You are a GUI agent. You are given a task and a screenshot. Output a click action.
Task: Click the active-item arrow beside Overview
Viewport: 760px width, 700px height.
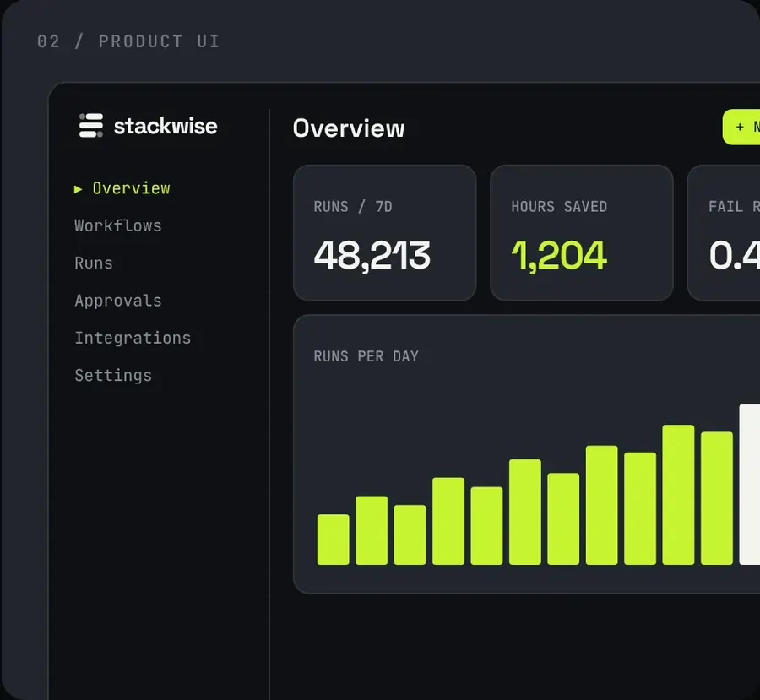tap(78, 188)
